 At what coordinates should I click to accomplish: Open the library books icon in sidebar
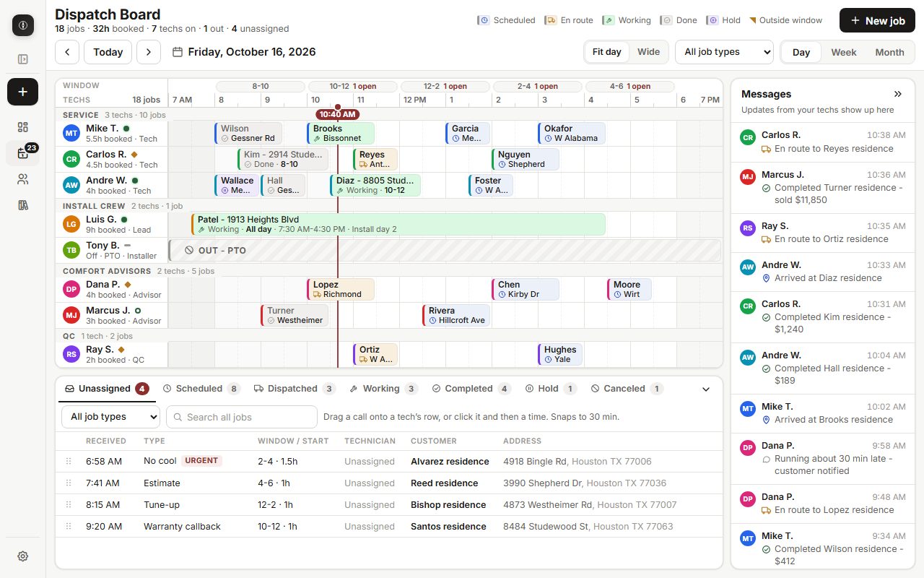[23, 205]
